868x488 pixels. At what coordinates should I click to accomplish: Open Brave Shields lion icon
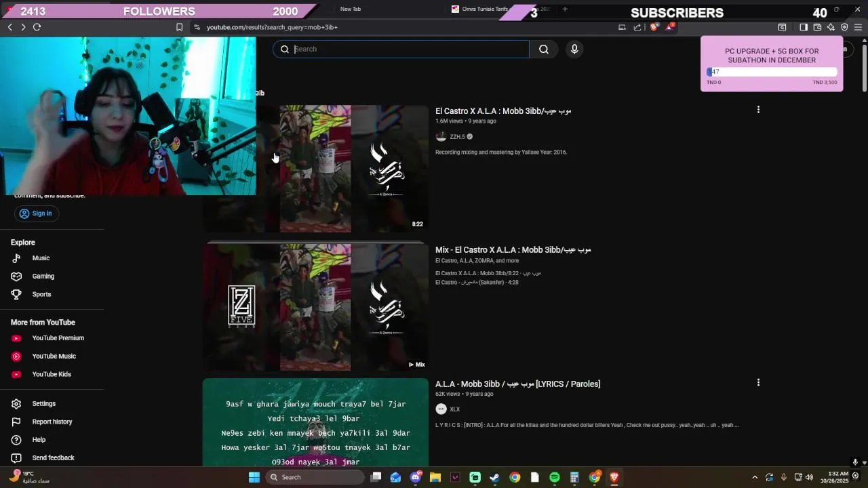[x=654, y=27]
